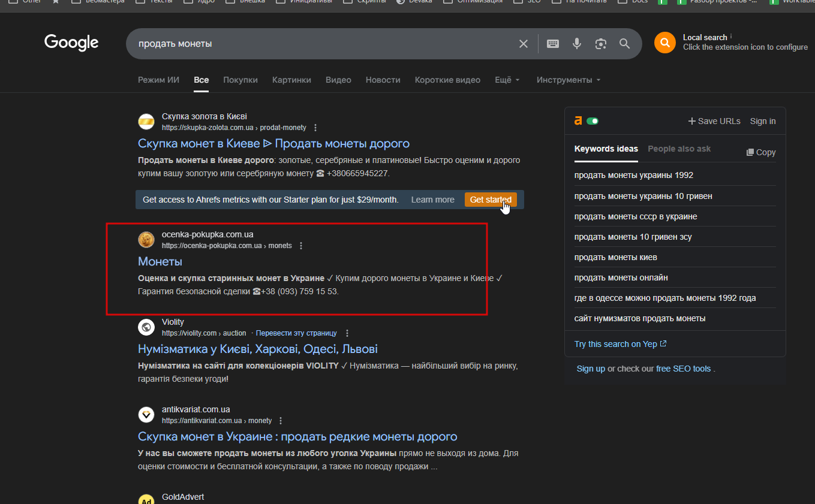
Task: Click the Violity globe favicon
Action: coord(146,327)
